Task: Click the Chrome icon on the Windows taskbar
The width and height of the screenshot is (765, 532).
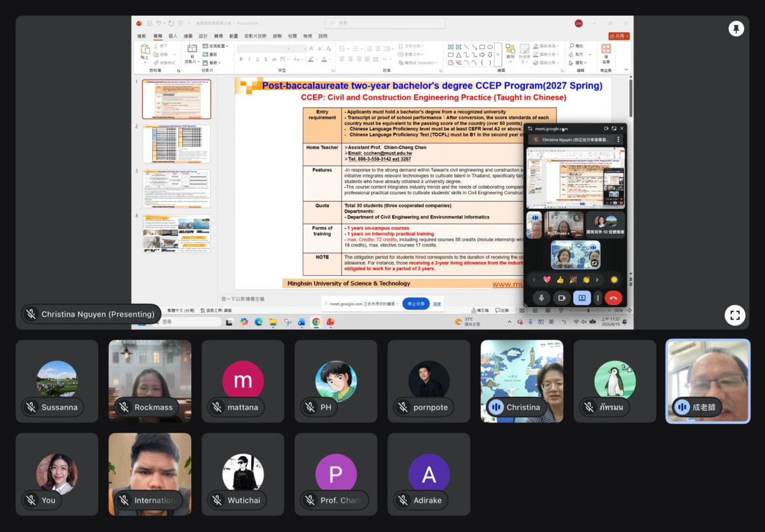Action: pyautogui.click(x=316, y=322)
